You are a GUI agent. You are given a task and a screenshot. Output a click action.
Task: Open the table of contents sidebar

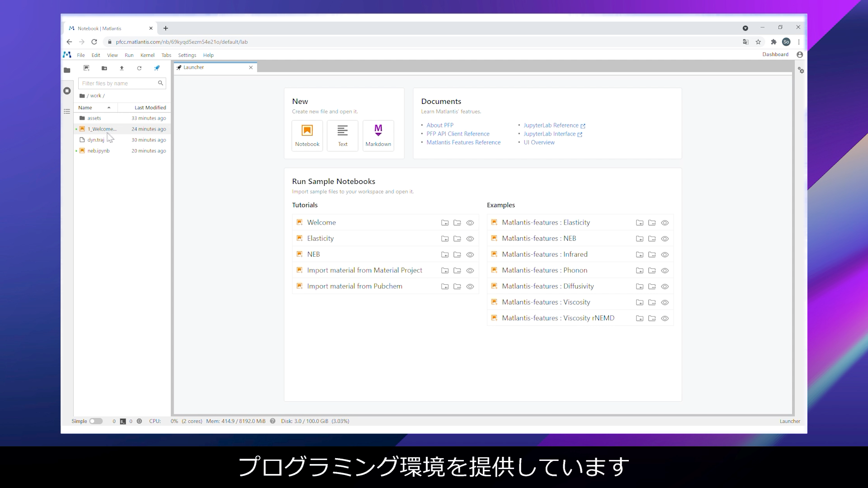click(x=67, y=111)
